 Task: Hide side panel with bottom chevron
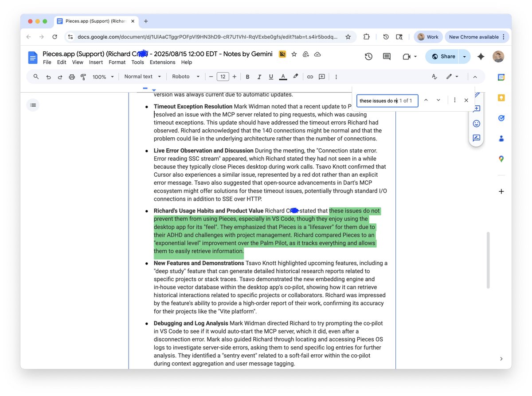click(501, 359)
